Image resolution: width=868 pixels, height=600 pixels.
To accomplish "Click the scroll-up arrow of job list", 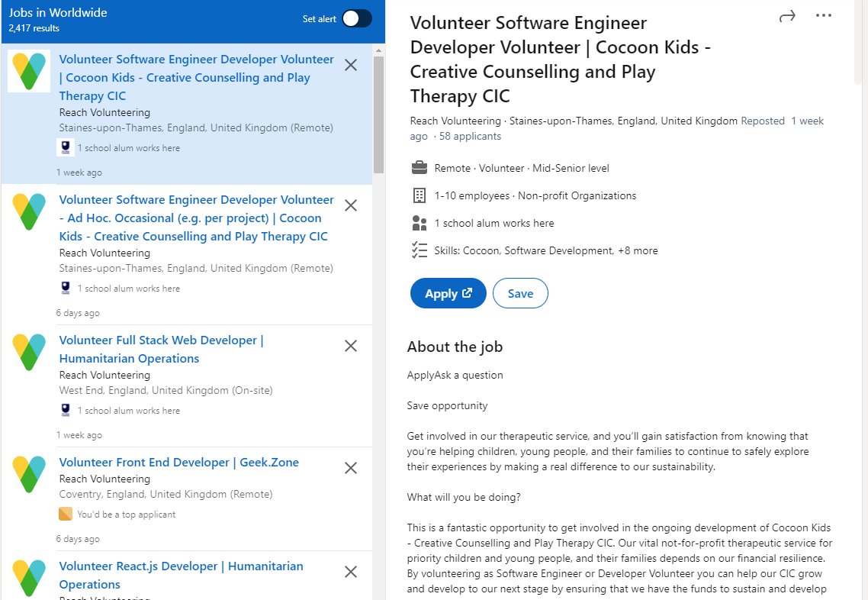I will pyautogui.click(x=378, y=50).
